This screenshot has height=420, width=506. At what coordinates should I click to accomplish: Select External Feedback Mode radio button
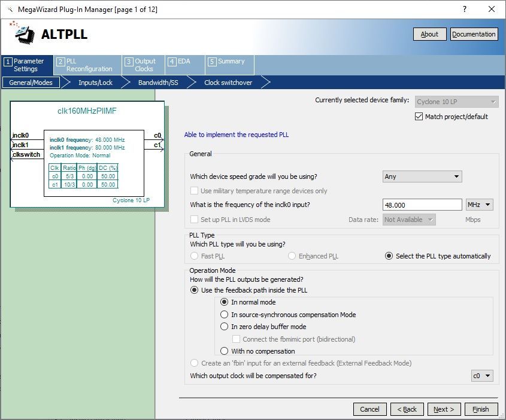(x=194, y=363)
